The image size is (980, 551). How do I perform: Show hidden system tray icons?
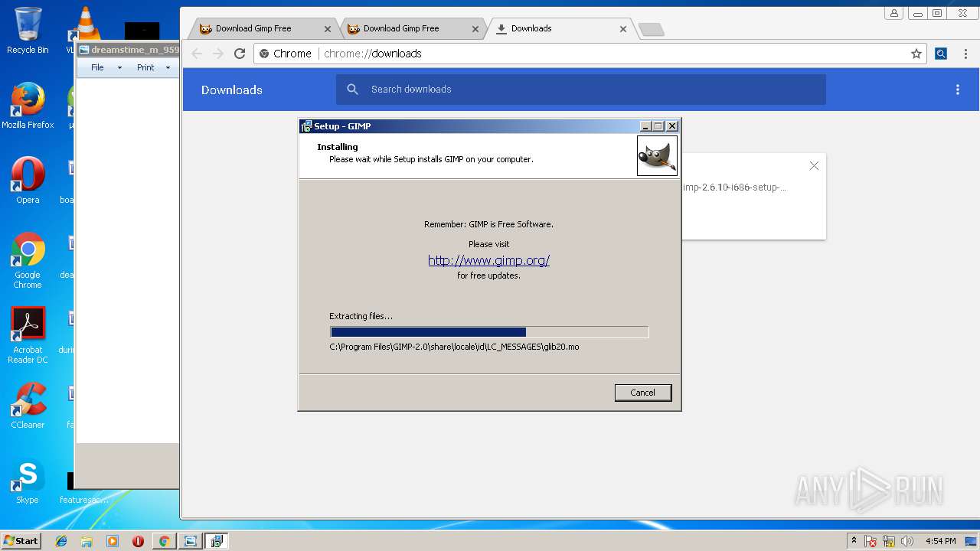[854, 541]
